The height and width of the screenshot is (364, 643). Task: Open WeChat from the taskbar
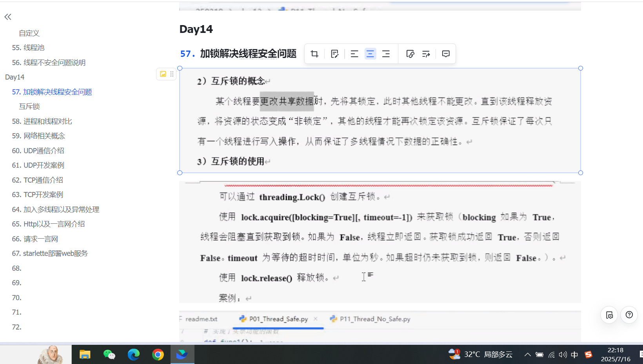109,355
